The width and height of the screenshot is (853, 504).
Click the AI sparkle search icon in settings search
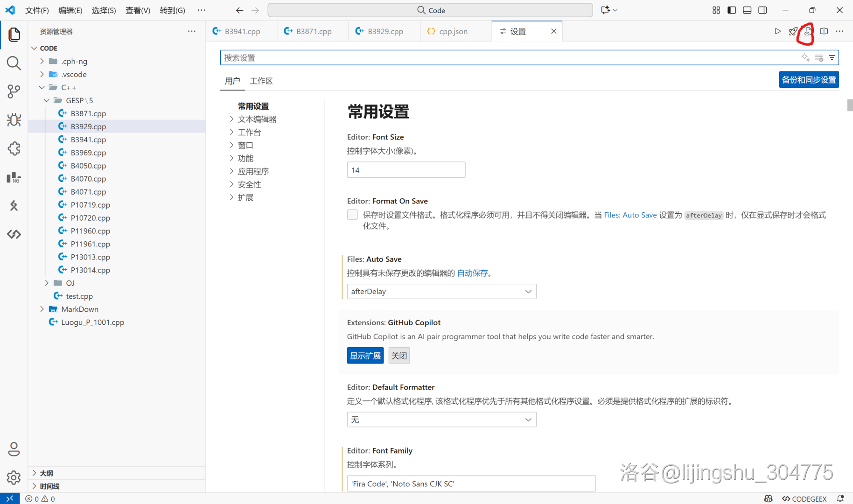805,57
